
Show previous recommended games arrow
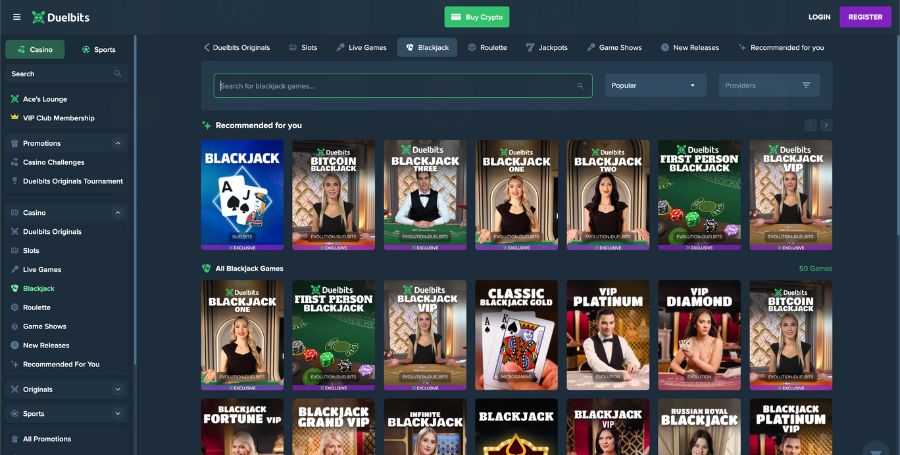(810, 125)
